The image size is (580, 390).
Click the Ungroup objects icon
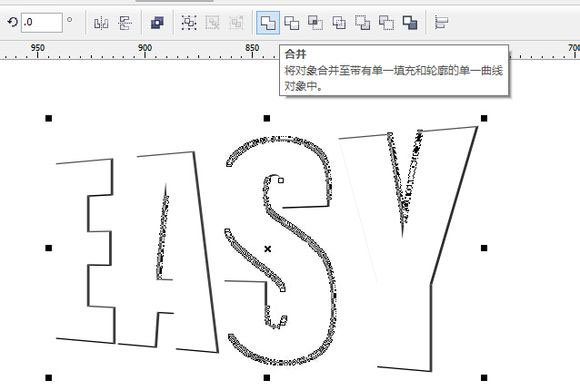tap(213, 23)
